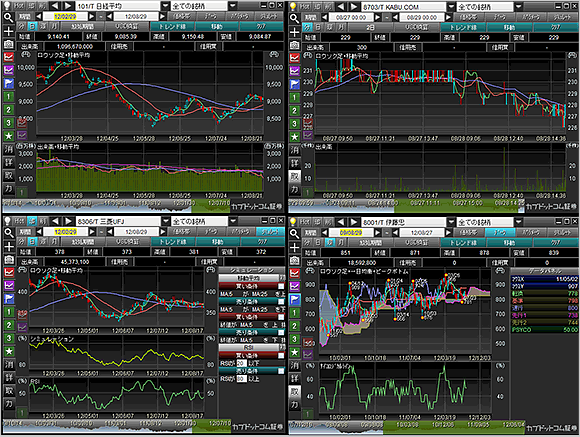
Task: Open 全ての銘柄 dropdown in Nikkei 225 window
Action: pos(232,6)
